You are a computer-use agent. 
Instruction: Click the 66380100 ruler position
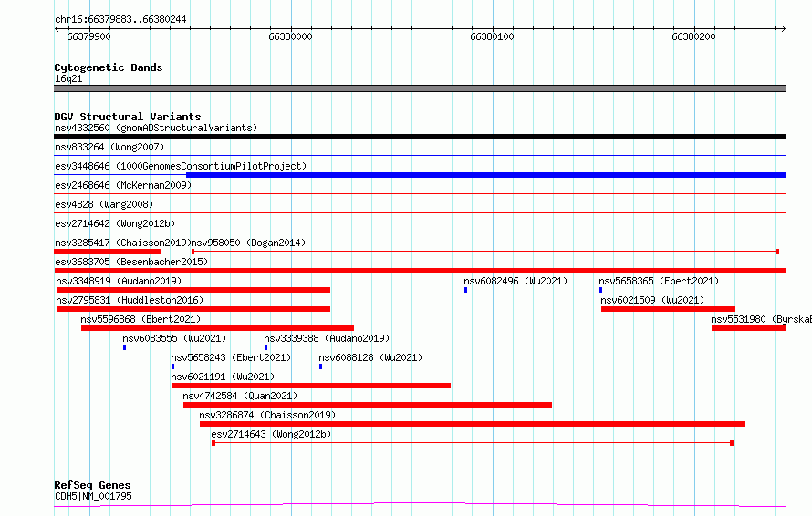492,36
